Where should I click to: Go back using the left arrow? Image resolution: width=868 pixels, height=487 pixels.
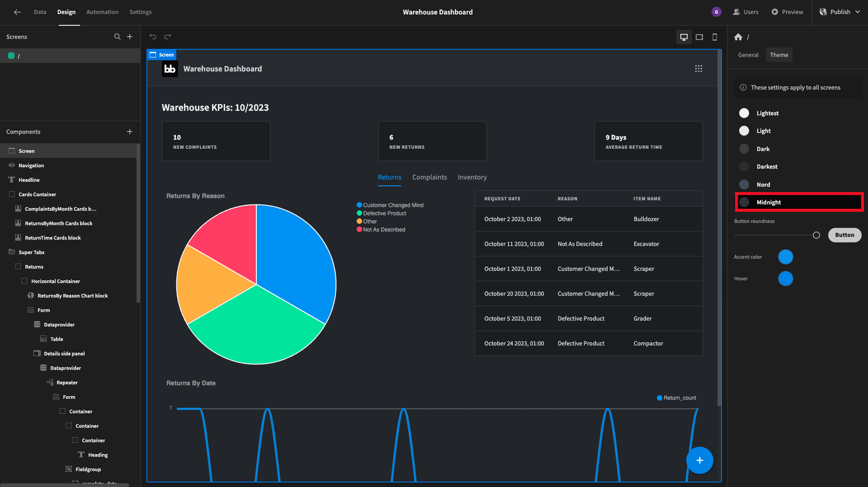click(17, 12)
